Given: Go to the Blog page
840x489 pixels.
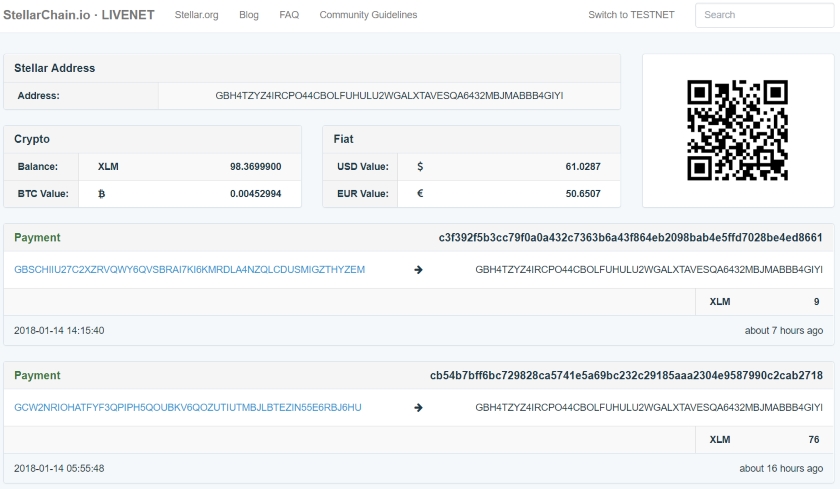Looking at the screenshot, I should (249, 15).
